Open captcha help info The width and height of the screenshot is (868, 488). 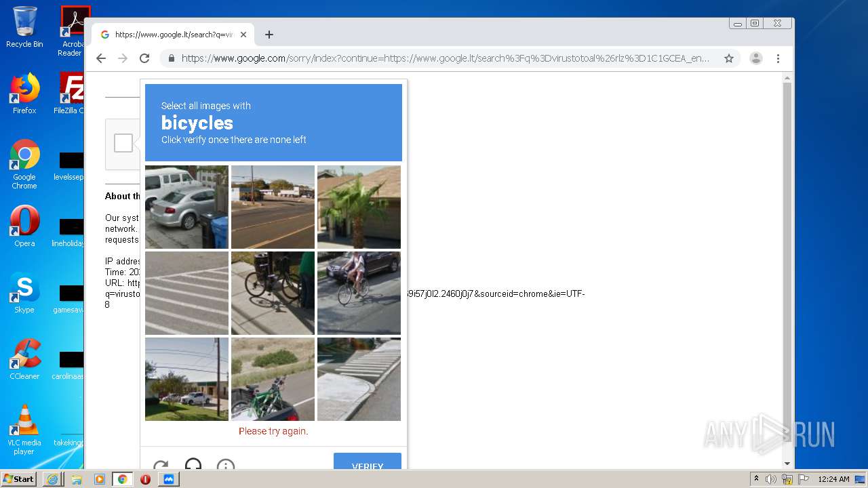pyautogui.click(x=226, y=465)
